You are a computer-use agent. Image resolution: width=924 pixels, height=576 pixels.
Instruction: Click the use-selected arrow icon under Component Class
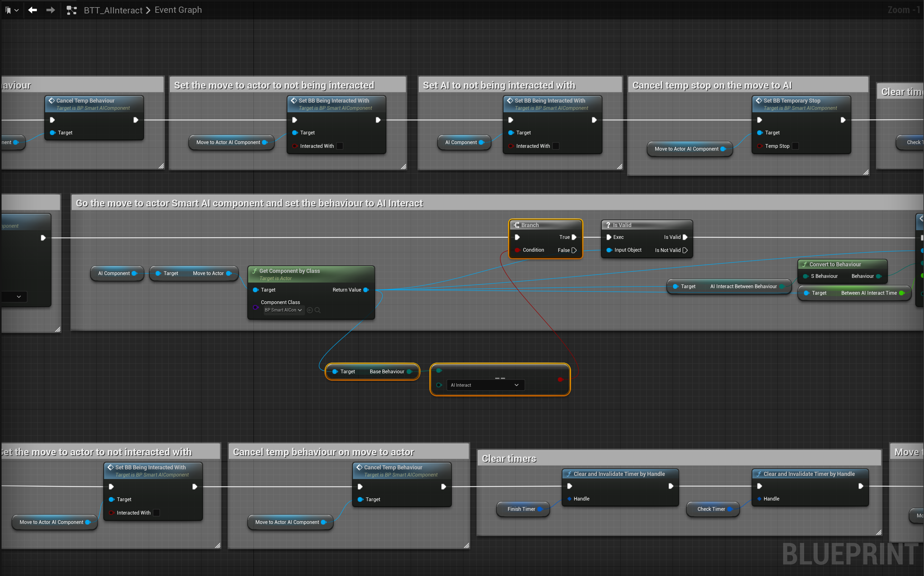(x=310, y=310)
